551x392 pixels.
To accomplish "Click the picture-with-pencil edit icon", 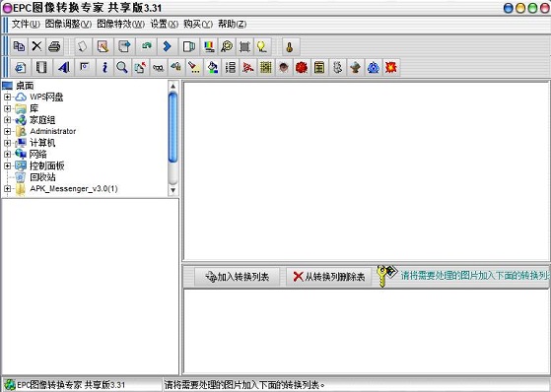I will pos(103,46).
